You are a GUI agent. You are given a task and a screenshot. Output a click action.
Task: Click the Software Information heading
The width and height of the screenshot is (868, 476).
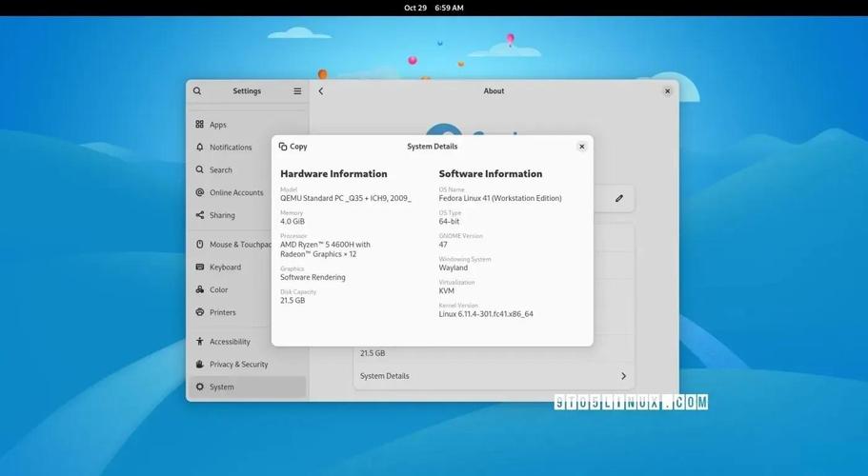(x=491, y=173)
